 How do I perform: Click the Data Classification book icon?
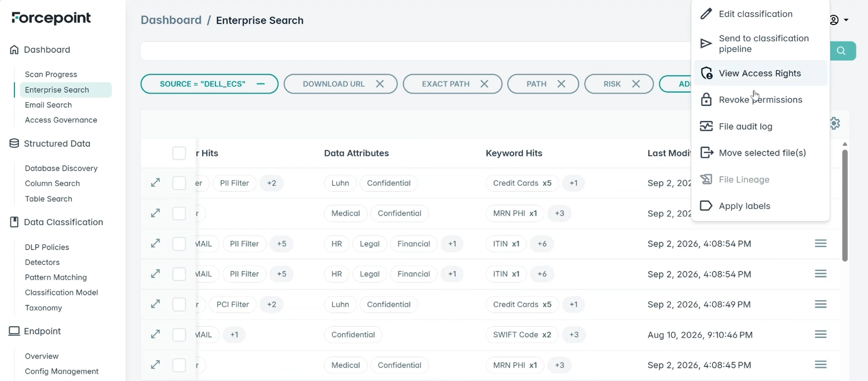tap(14, 222)
